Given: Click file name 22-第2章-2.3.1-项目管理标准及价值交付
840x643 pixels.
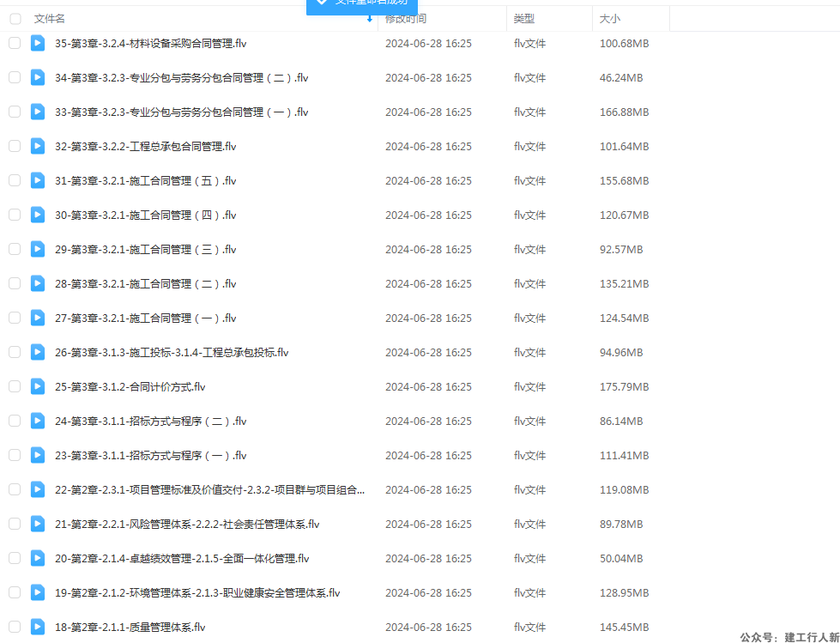Looking at the screenshot, I should pyautogui.click(x=209, y=489).
